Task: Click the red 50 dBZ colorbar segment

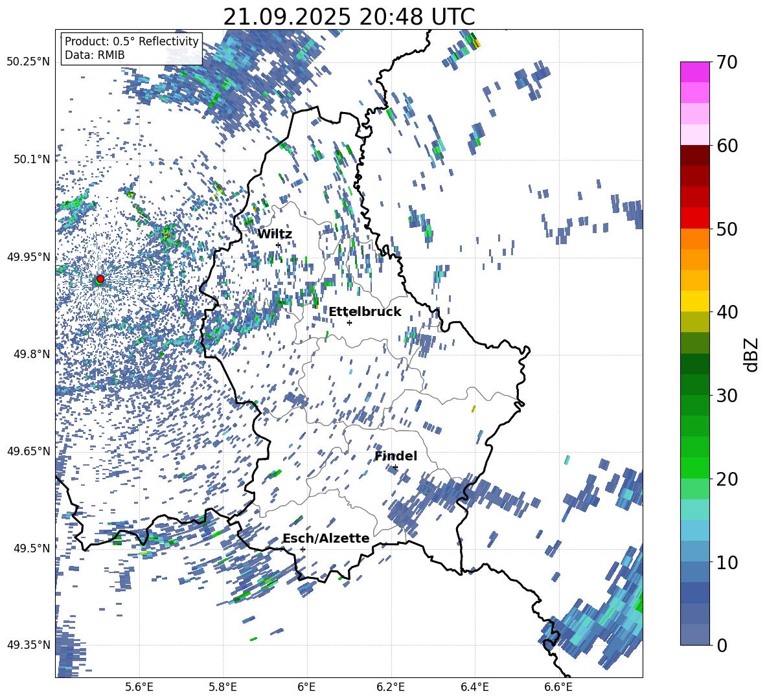Action: 694,218
